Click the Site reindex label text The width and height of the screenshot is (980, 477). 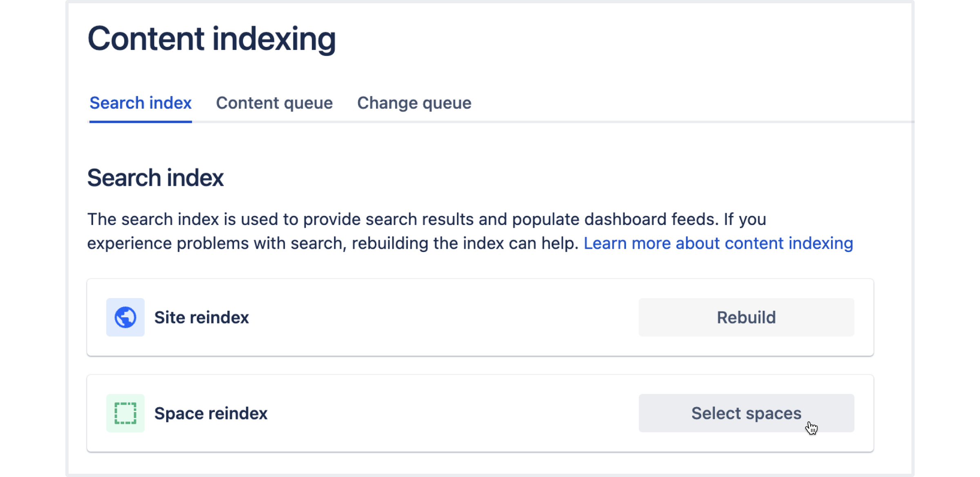click(x=202, y=317)
